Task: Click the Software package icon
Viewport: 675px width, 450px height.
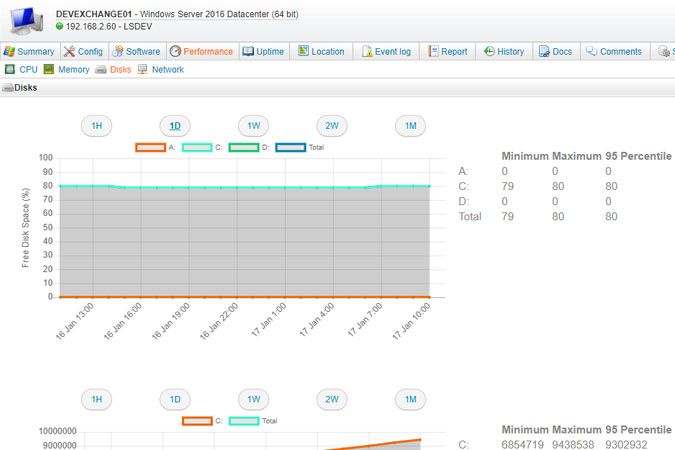Action: click(x=117, y=51)
